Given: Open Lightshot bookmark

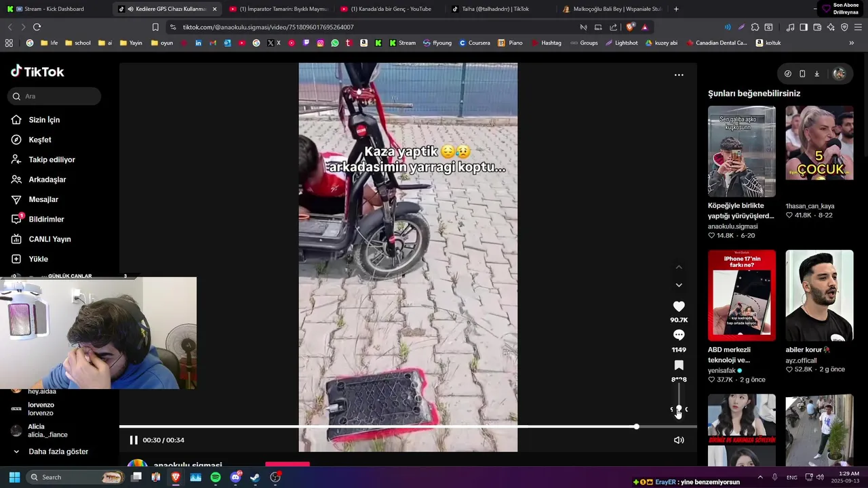Looking at the screenshot, I should 621,43.
